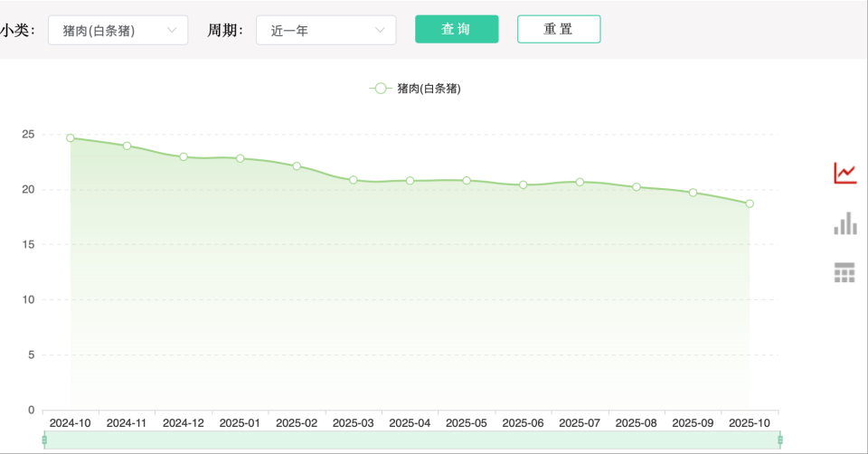The width and height of the screenshot is (868, 454).
Task: Click middle of the data zoom bar
Action: click(x=411, y=440)
